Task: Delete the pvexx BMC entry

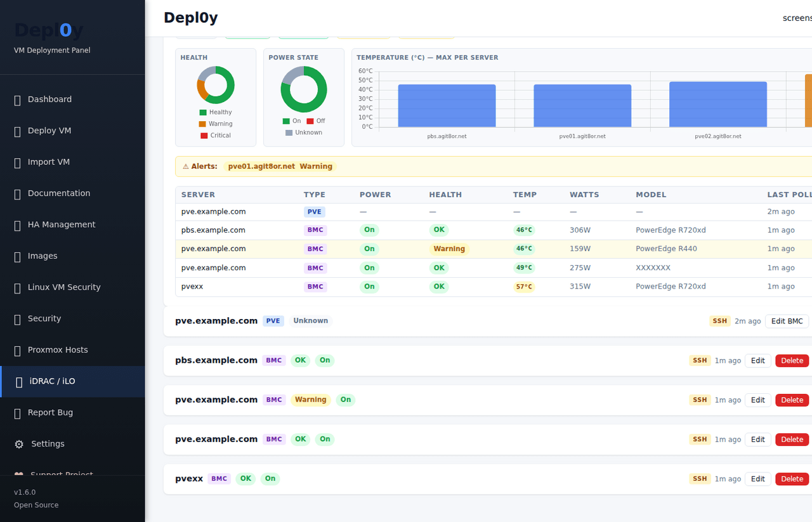Action: point(792,479)
